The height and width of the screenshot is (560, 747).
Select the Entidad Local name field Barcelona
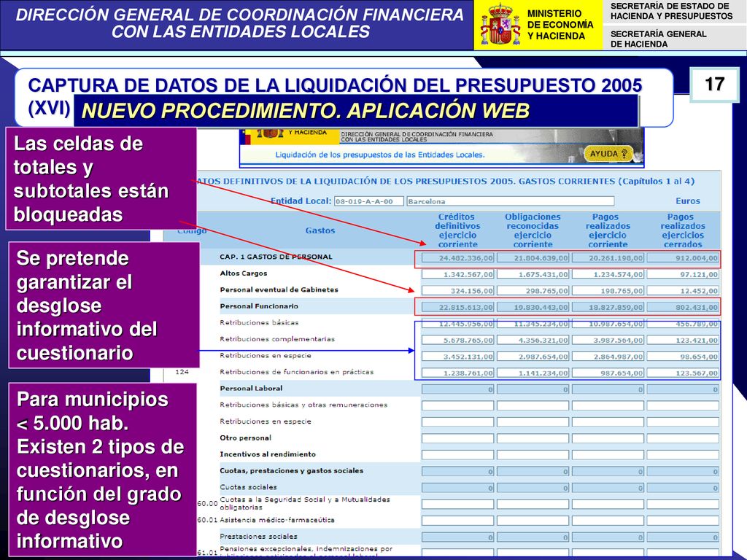pyautogui.click(x=510, y=201)
